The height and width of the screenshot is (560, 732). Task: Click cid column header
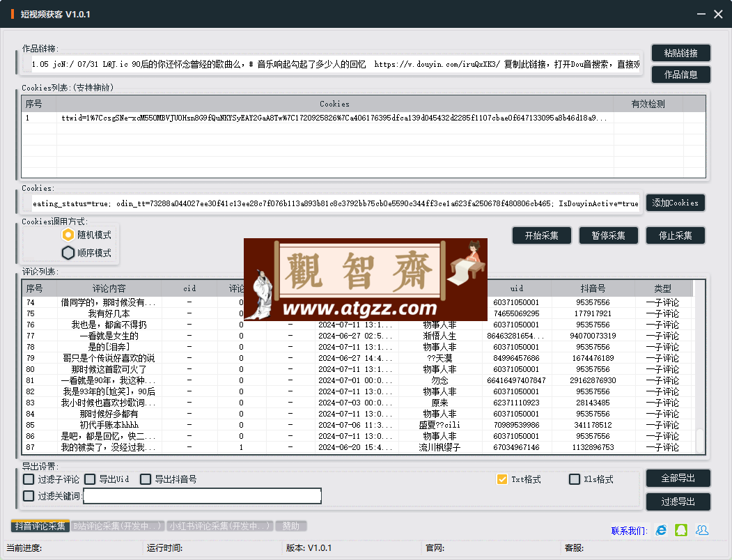(189, 288)
